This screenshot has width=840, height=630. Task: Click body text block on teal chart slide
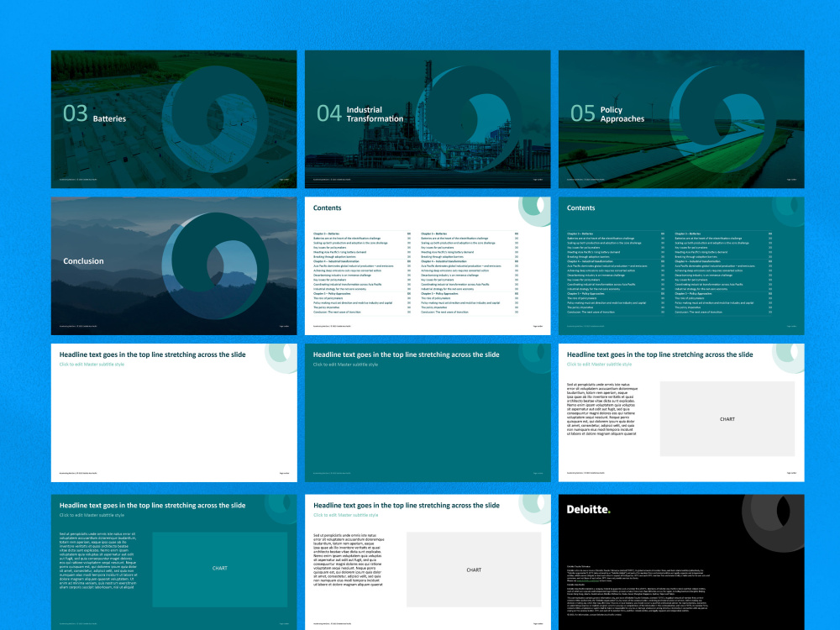tap(98, 561)
